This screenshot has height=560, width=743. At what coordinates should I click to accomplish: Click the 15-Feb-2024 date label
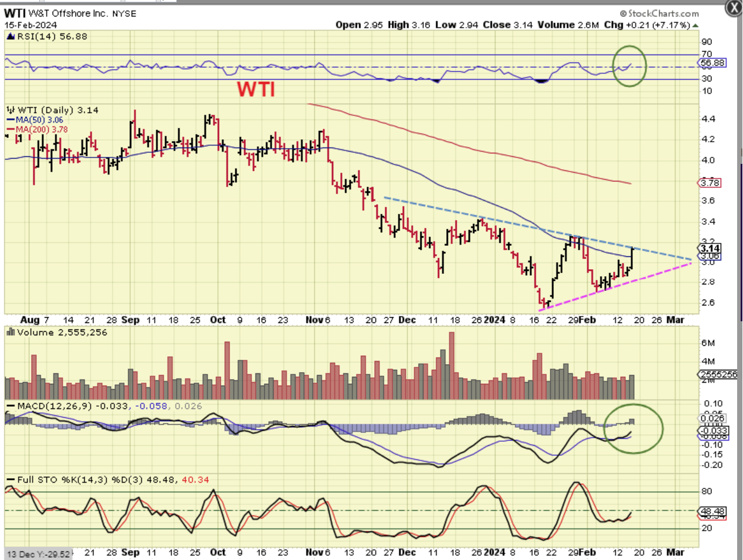click(x=30, y=25)
